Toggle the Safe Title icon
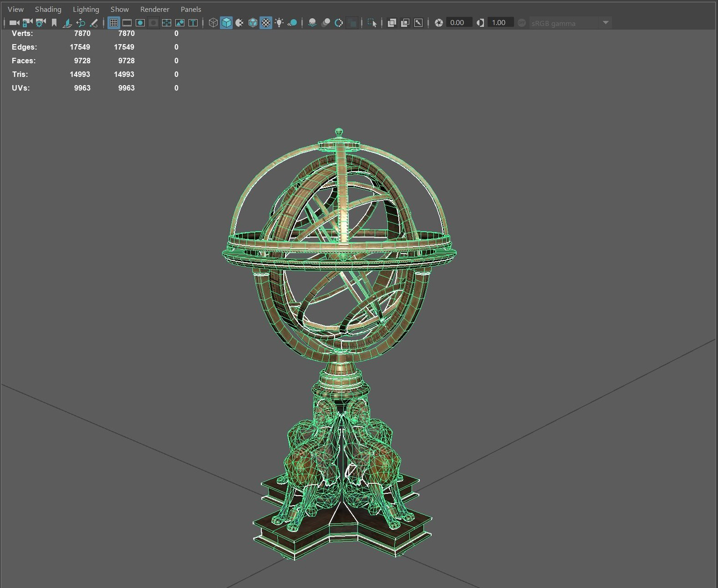Screen dimensions: 718x588 (x=193, y=23)
